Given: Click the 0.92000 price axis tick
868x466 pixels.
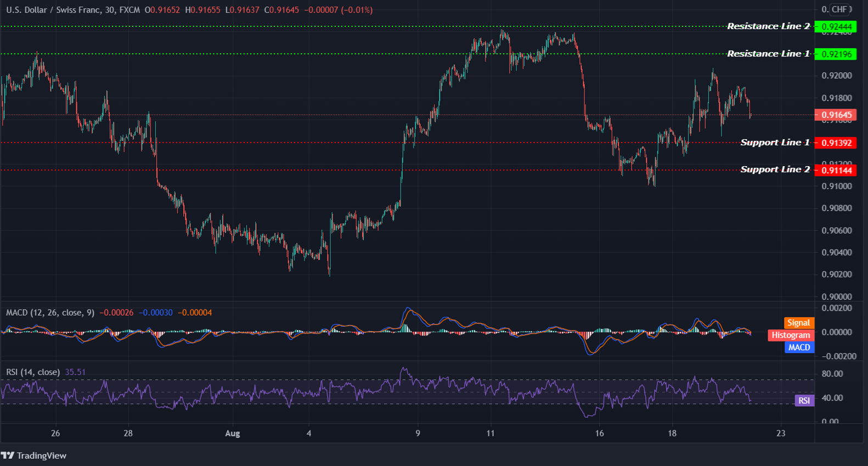Looking at the screenshot, I should coord(837,76).
